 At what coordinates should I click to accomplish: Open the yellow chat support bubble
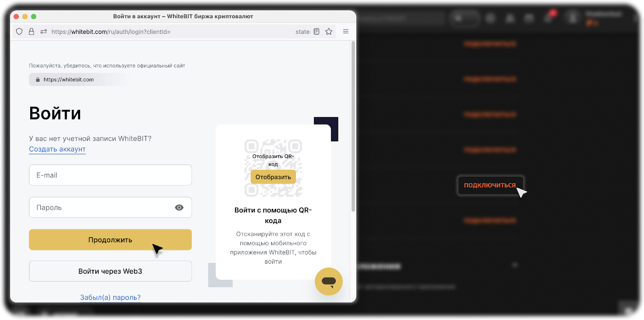pyautogui.click(x=328, y=281)
